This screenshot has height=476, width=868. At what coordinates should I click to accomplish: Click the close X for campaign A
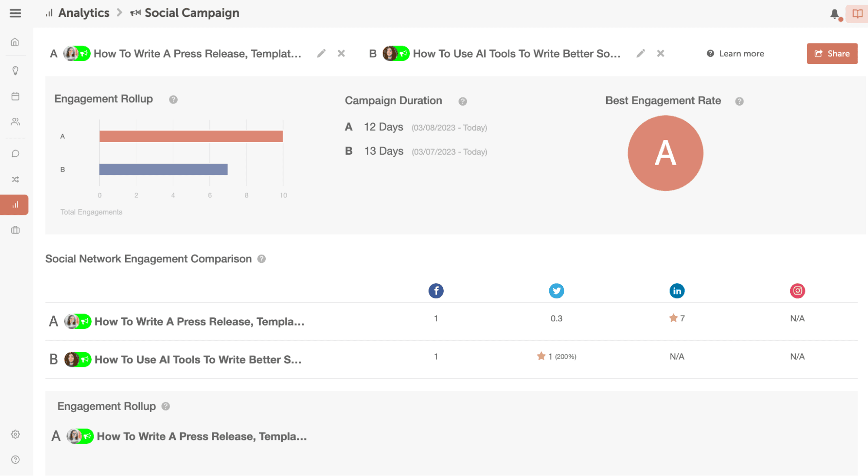click(340, 53)
